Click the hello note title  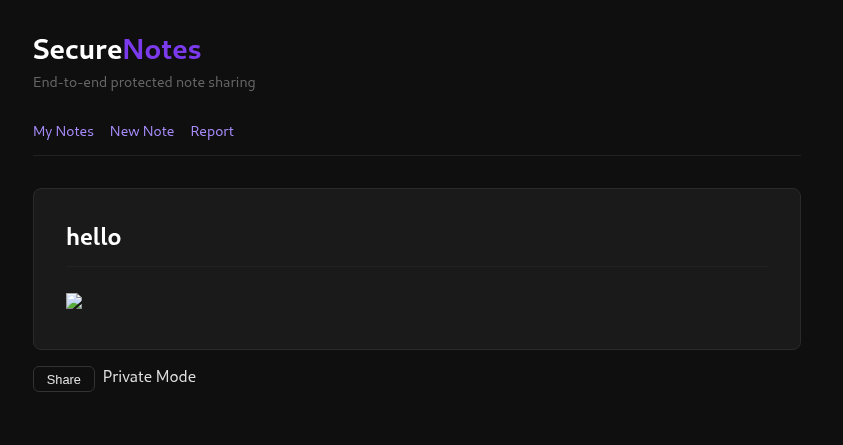[94, 236]
